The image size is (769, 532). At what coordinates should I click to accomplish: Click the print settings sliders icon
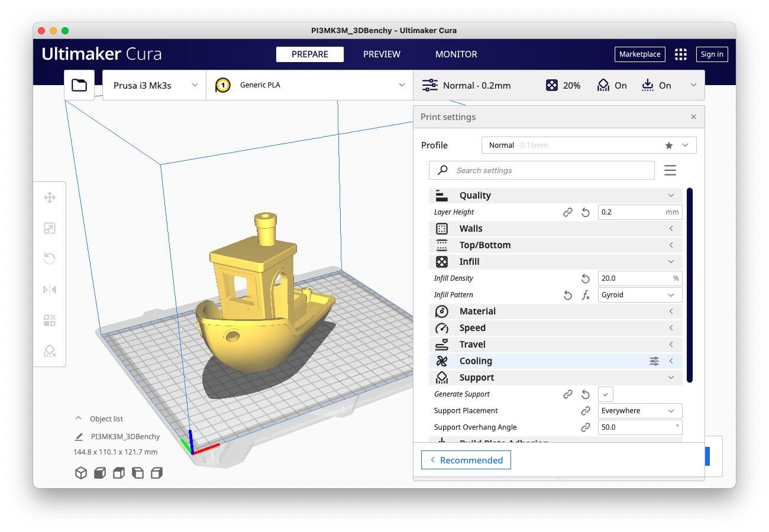pyautogui.click(x=430, y=85)
